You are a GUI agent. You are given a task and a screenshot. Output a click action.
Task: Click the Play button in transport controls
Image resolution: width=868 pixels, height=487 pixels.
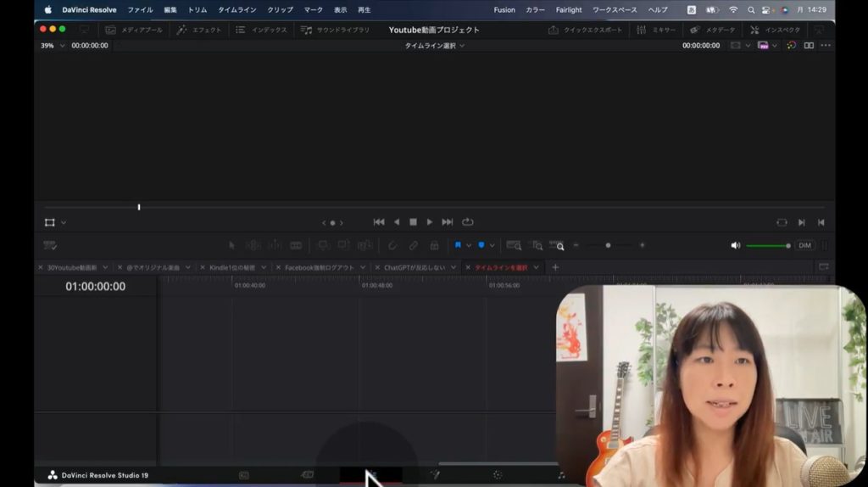[430, 222]
